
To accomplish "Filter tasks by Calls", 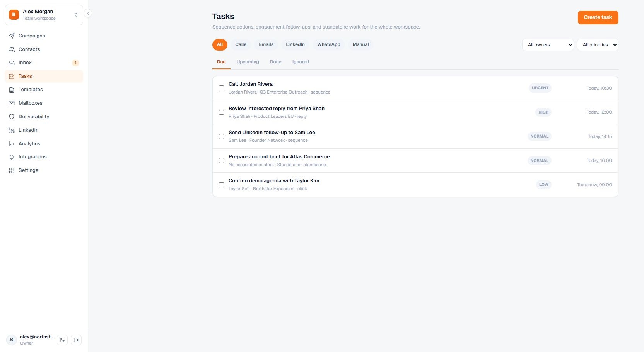I will [x=241, y=44].
